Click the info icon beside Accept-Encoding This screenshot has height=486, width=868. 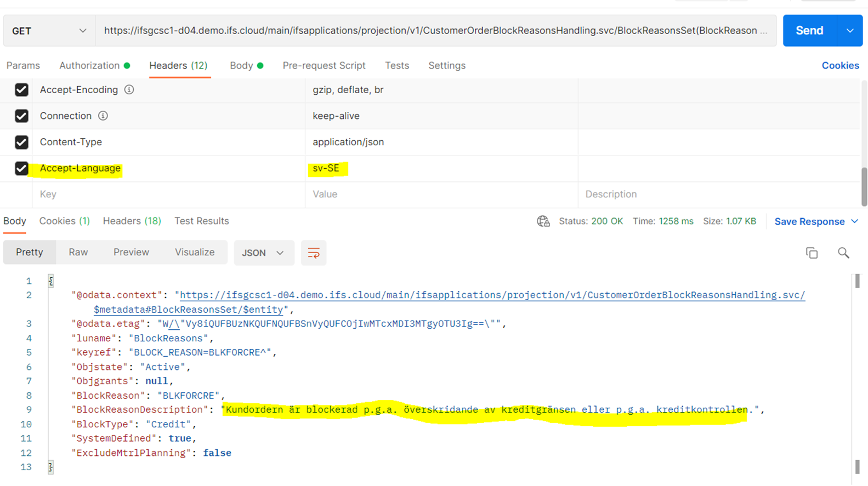129,90
